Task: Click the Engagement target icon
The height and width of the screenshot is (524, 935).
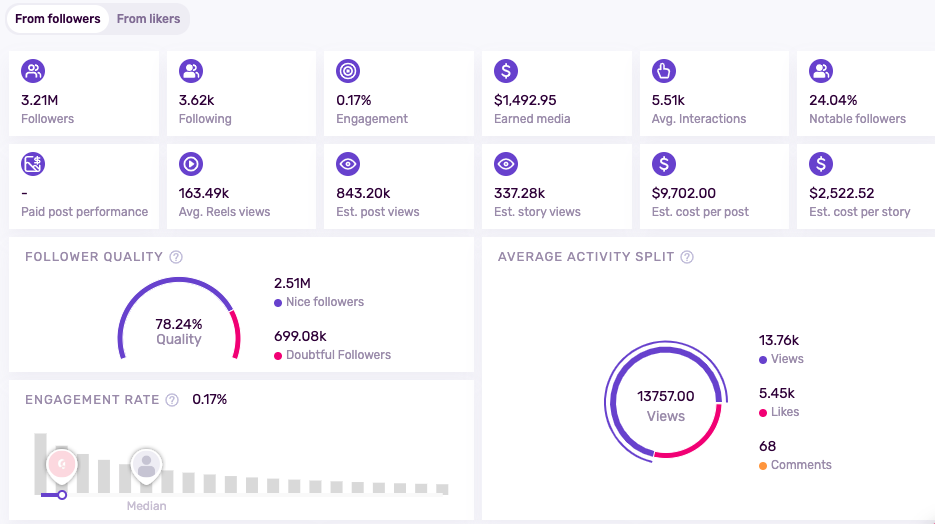Action: coord(348,71)
